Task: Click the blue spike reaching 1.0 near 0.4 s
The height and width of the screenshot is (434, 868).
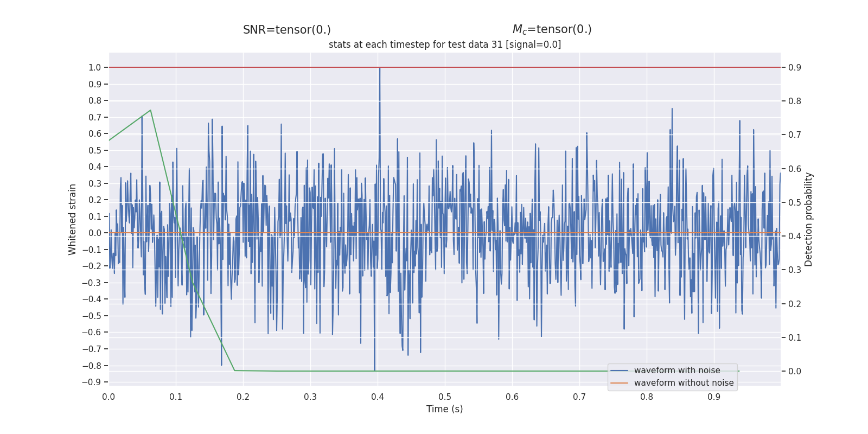Action: 380,68
